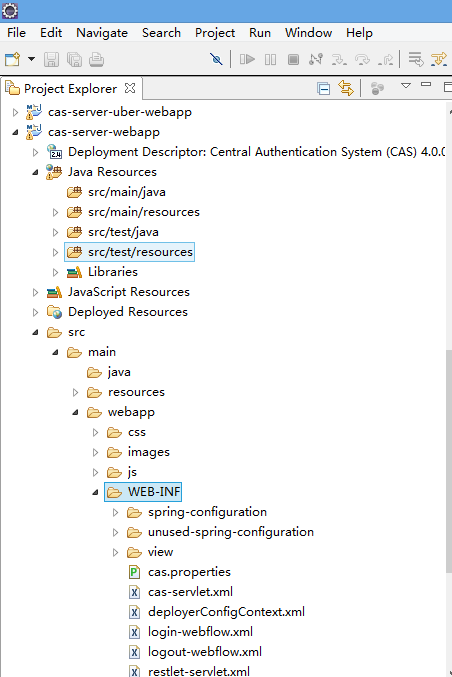Click the Step Into icon
This screenshot has width=452, height=677.
pyautogui.click(x=339, y=59)
